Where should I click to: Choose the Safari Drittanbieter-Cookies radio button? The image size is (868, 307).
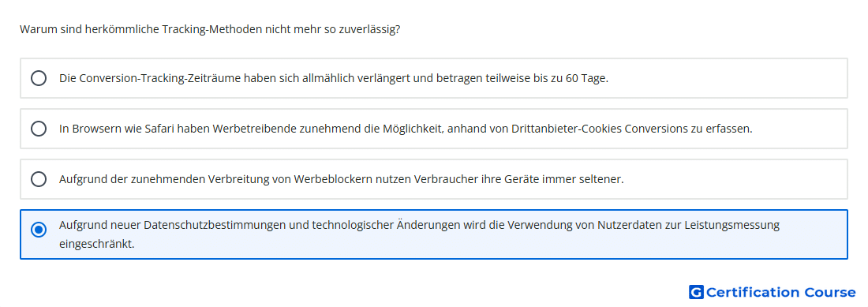[39, 129]
